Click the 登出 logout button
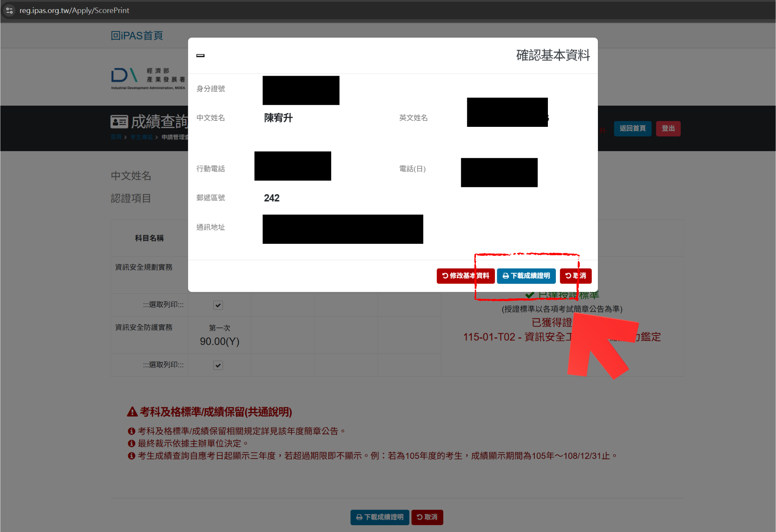 [x=668, y=128]
